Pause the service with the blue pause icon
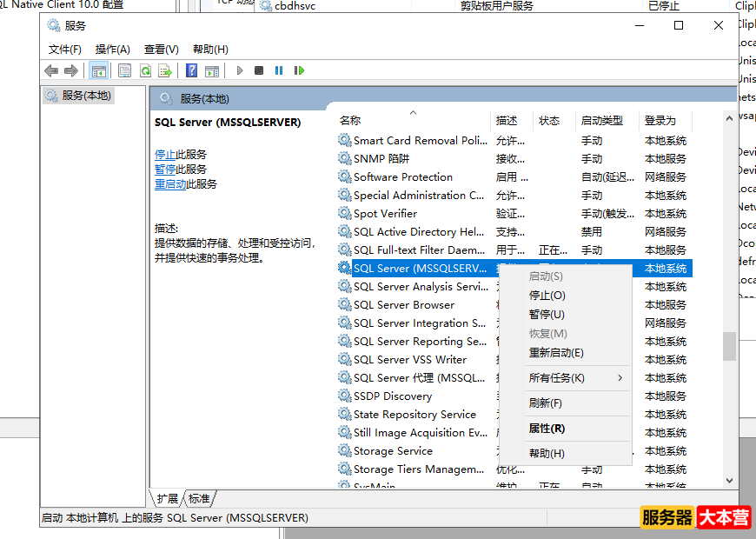This screenshot has width=756, height=539. (x=278, y=70)
